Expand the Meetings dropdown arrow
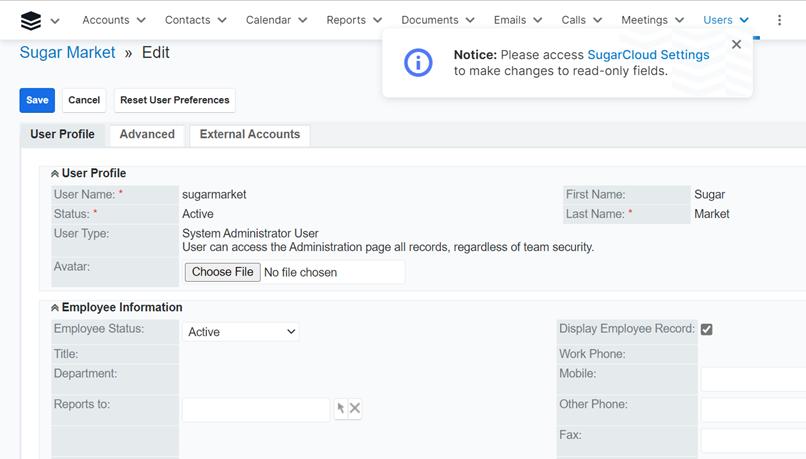This screenshot has width=806, height=459. [x=680, y=20]
